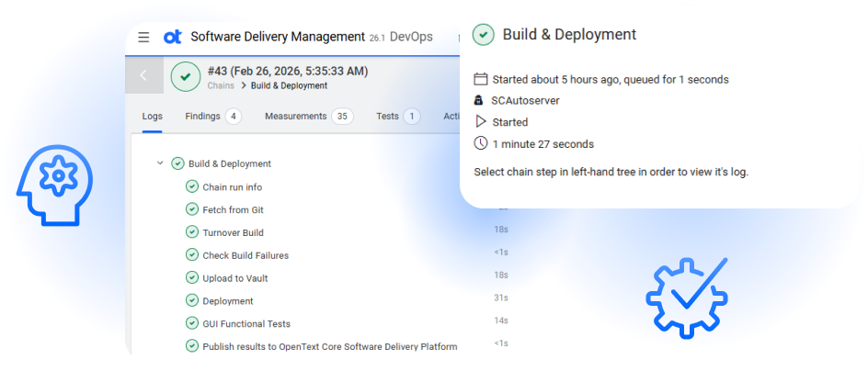
Task: Select the Check Build Failures step
Action: coord(246,255)
